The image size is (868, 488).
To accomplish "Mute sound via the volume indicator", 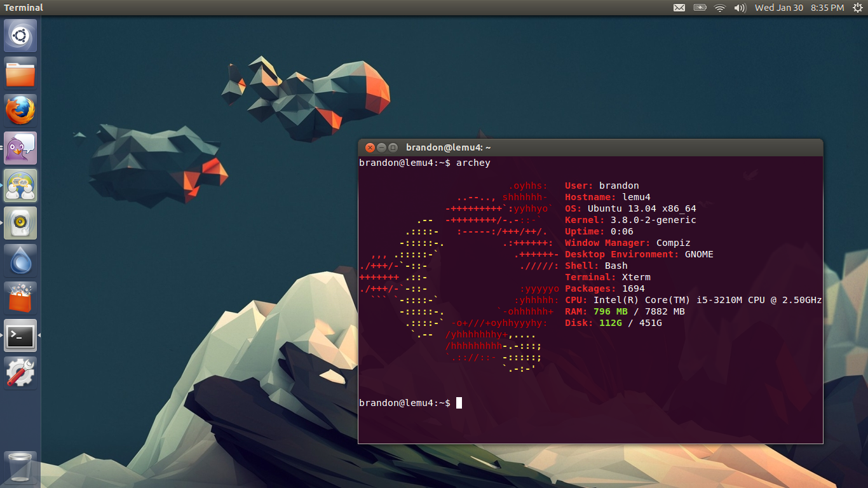I will pyautogui.click(x=739, y=8).
